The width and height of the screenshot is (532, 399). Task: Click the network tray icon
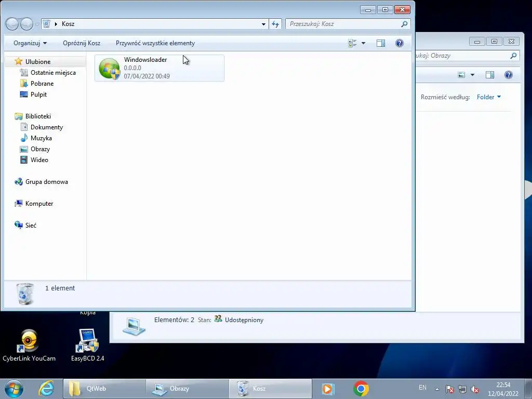(x=462, y=389)
